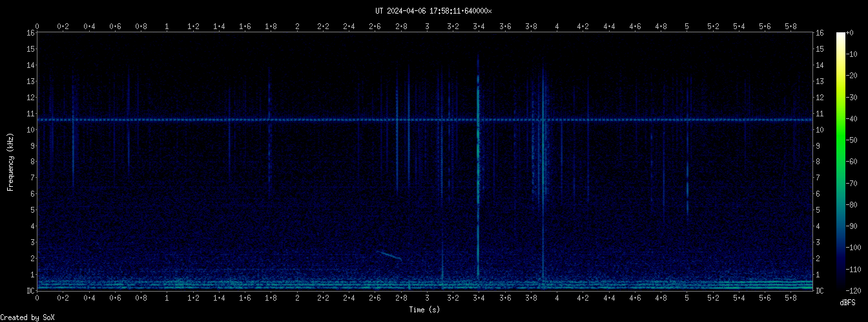Click the "Time (s)" axis label
The image size is (868, 322).
[424, 310]
